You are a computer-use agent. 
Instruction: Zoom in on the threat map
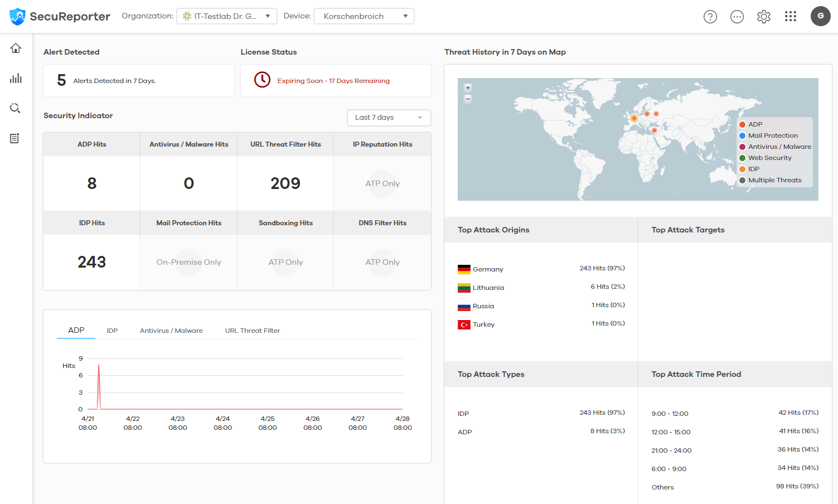(x=468, y=88)
